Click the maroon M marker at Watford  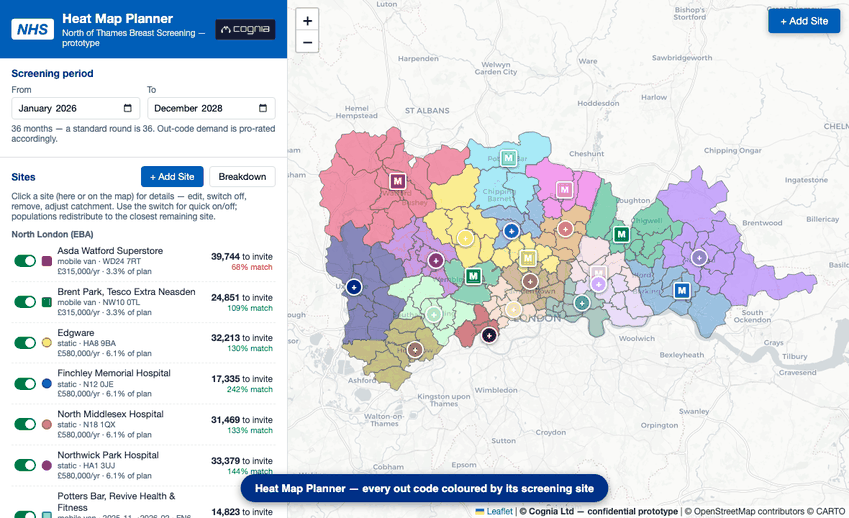pos(397,181)
